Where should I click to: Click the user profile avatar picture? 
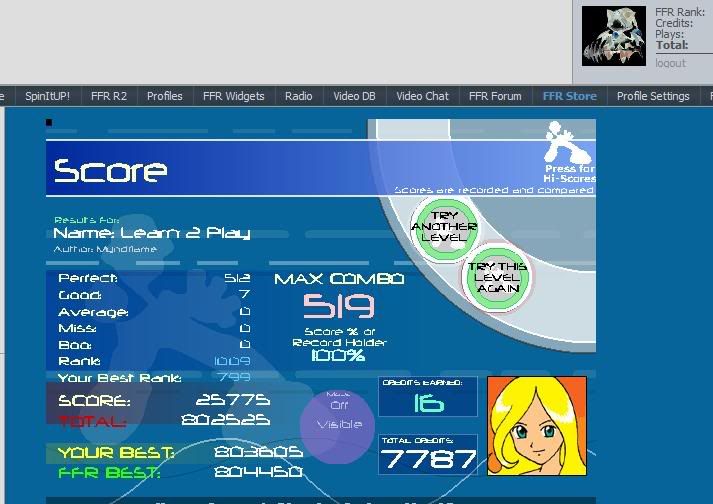coord(614,36)
